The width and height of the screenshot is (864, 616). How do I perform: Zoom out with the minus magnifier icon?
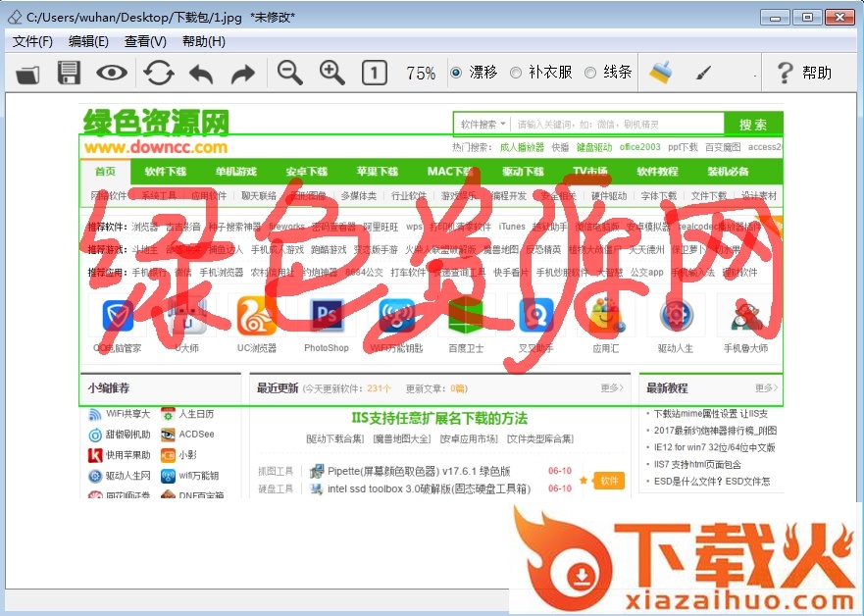[x=290, y=73]
